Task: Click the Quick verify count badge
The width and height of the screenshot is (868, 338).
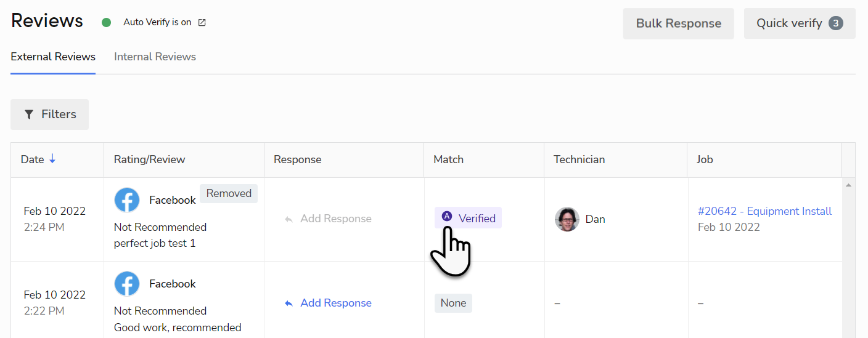Action: [835, 23]
